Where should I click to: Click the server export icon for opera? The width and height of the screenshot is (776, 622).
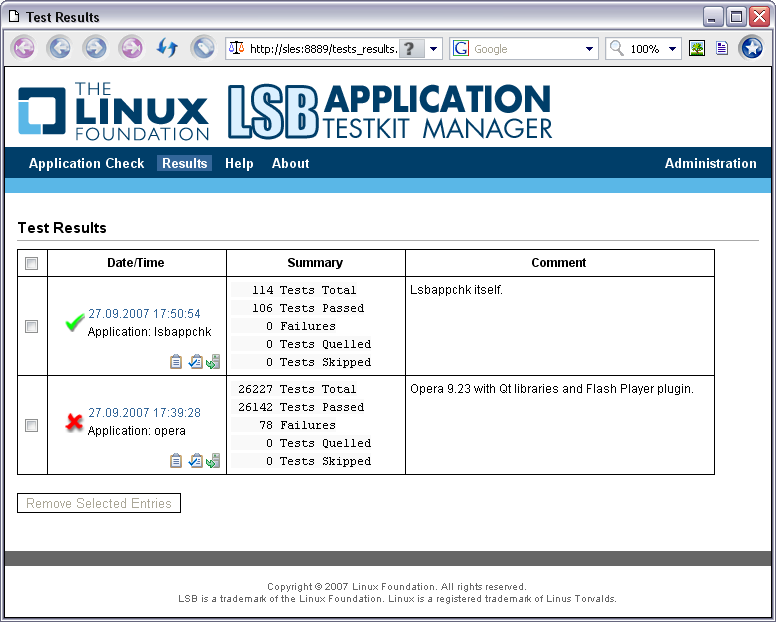click(213, 461)
